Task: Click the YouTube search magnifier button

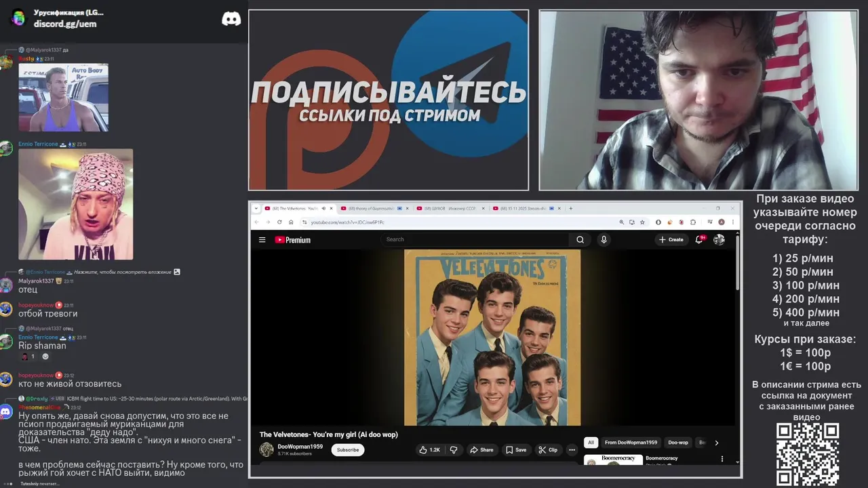Action: click(x=580, y=239)
